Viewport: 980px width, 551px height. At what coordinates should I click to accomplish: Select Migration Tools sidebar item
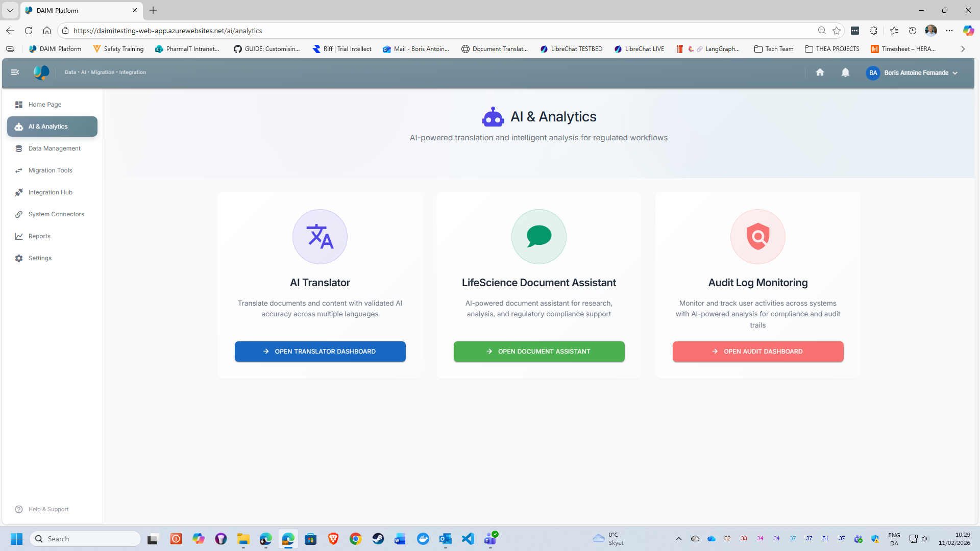[x=50, y=170]
